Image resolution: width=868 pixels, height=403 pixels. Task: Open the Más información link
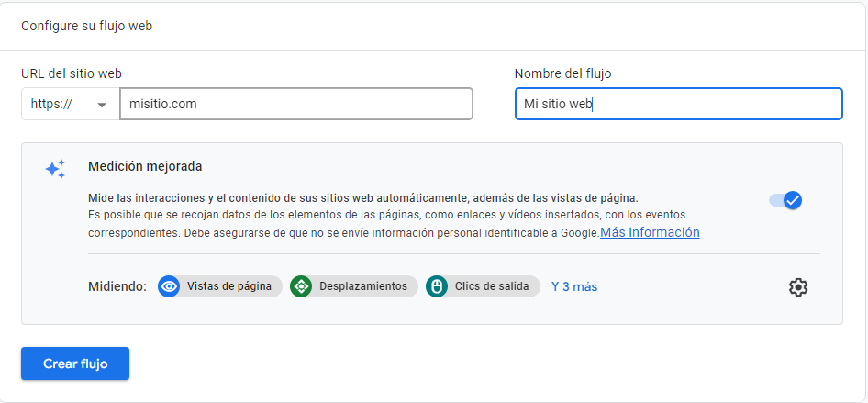click(x=650, y=232)
